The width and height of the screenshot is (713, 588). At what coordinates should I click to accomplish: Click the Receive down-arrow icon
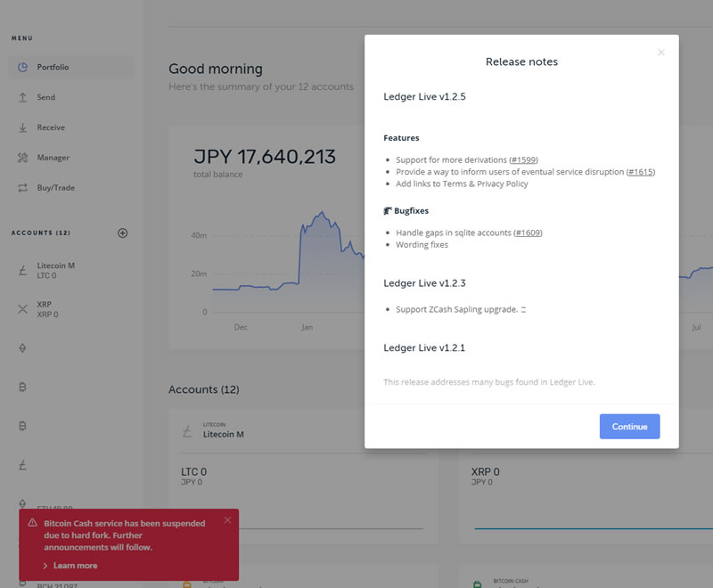tap(23, 127)
